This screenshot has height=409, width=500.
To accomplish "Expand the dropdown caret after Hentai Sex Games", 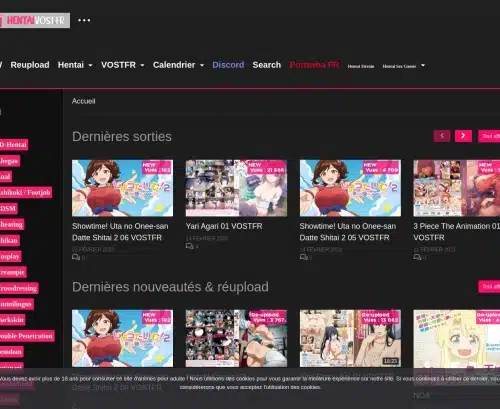I will click(423, 66).
